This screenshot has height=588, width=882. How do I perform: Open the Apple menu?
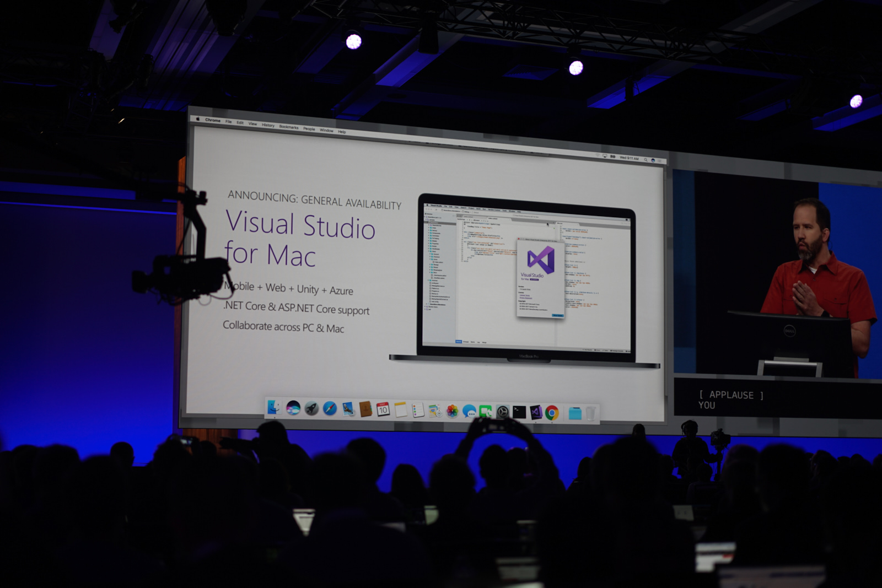(x=197, y=119)
